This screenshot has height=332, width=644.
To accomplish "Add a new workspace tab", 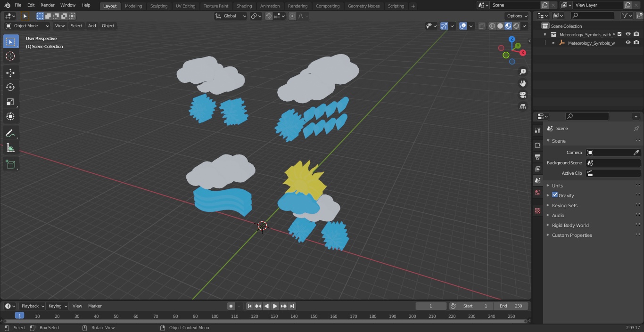I will (413, 6).
